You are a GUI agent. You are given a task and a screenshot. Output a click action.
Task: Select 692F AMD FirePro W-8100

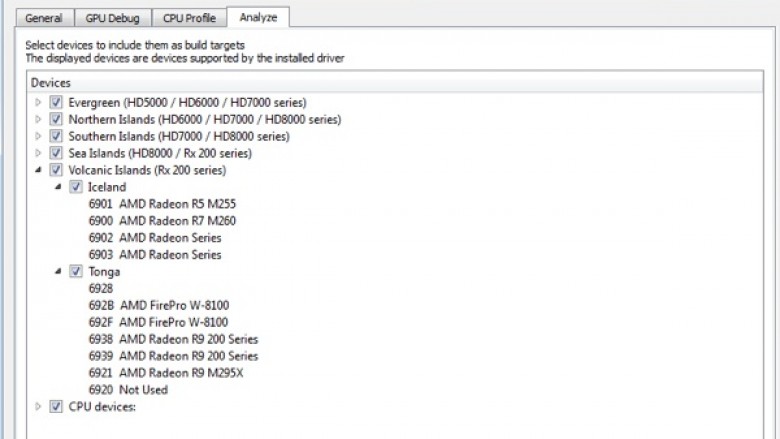pos(158,322)
